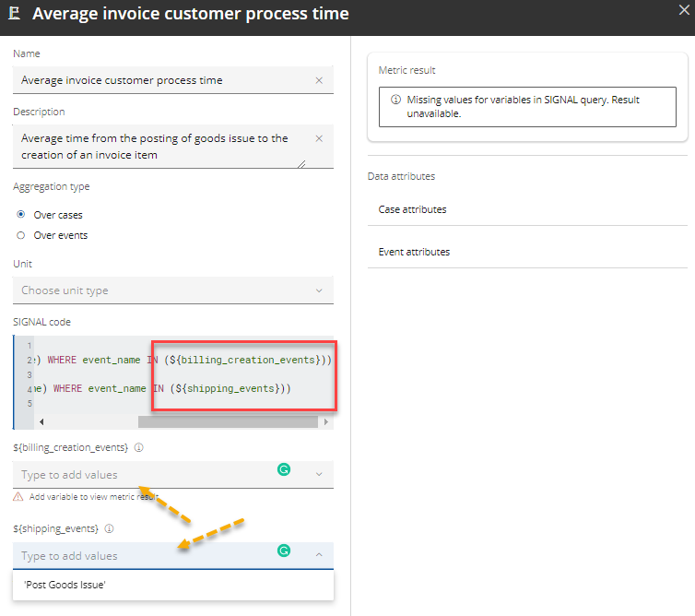Click the Description field resize handle
Screen dimensions: 695x616
(x=301, y=164)
